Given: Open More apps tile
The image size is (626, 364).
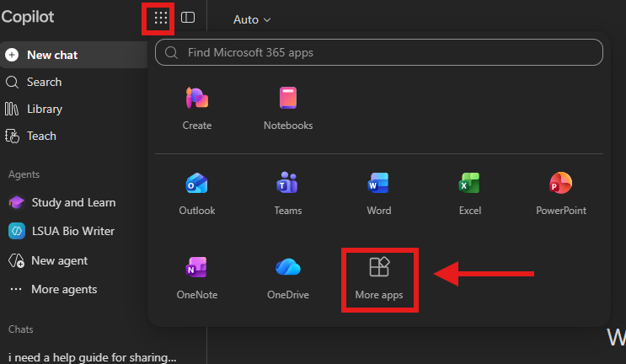Looking at the screenshot, I should click(379, 279).
